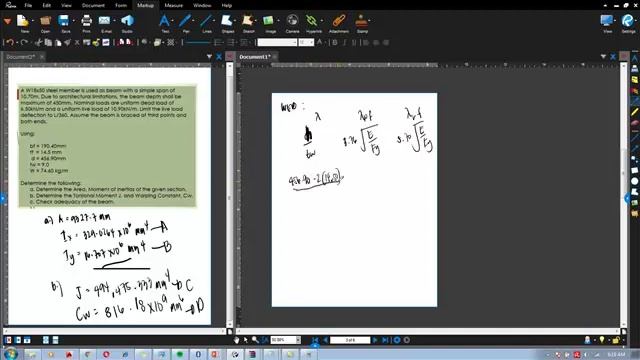This screenshot has height=360, width=640.
Task: Click the Cut scissors icon
Action: click(39, 42)
